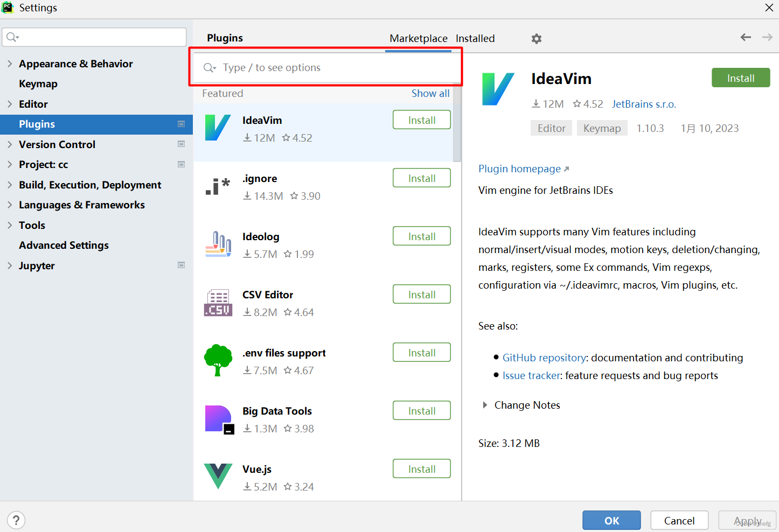Expand the Project: cc section
This screenshot has width=779, height=532.
[x=10, y=164]
